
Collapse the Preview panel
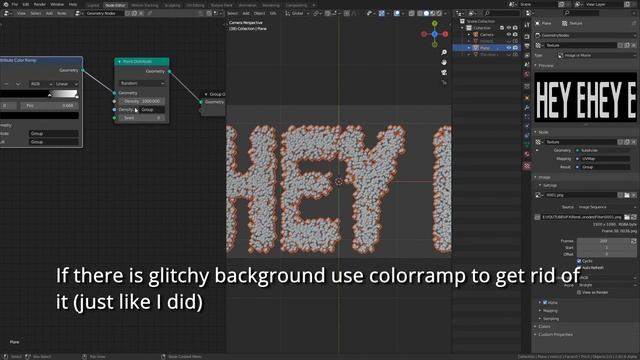click(x=536, y=66)
